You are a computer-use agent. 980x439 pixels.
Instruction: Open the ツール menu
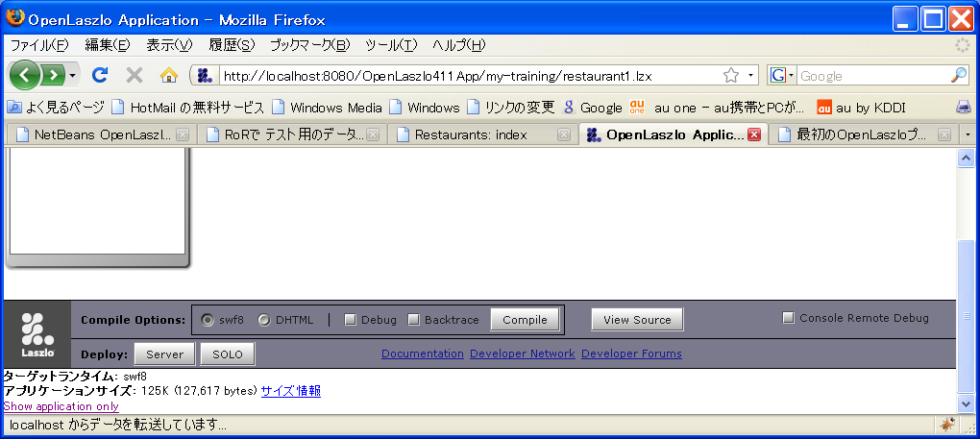pyautogui.click(x=391, y=45)
